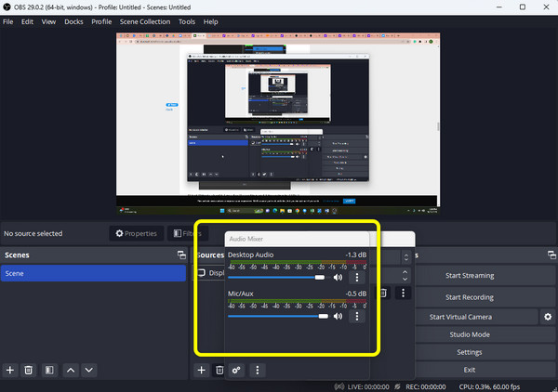This screenshot has height=392, width=558.
Task: Open the View menu
Action: (48, 21)
